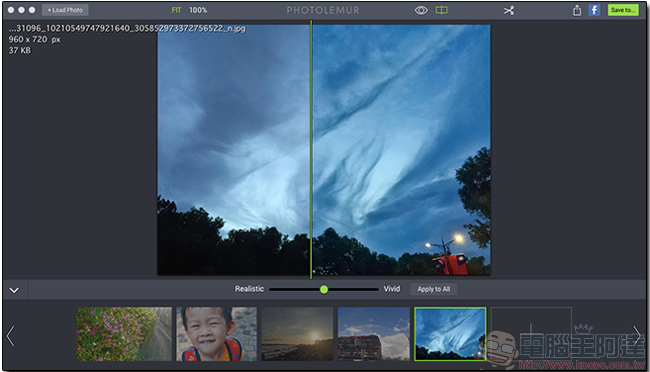Viewport: 650px width, 372px height.
Task: Collapse the thumbnail strip with chevron
Action: [14, 290]
